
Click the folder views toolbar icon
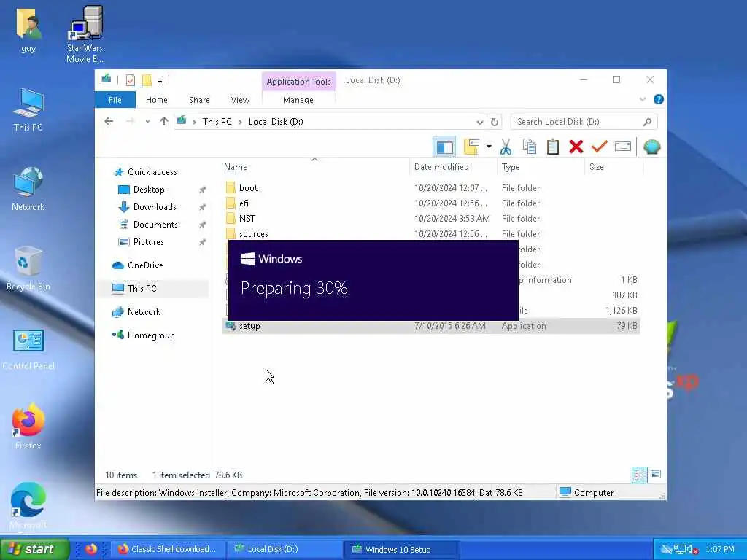click(x=471, y=147)
